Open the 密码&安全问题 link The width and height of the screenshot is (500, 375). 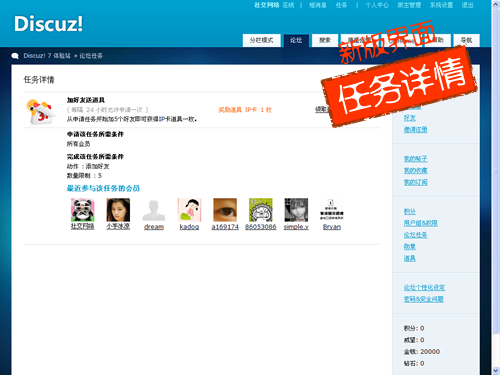[424, 299]
